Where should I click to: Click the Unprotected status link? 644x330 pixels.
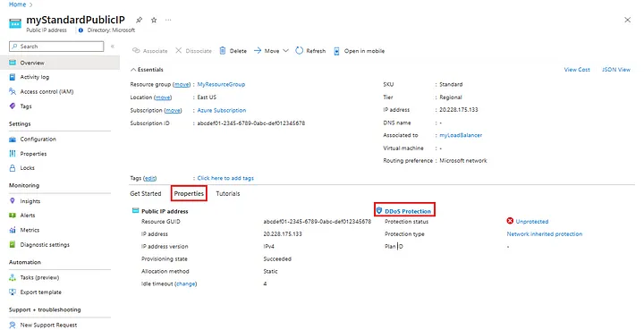pyautogui.click(x=532, y=221)
